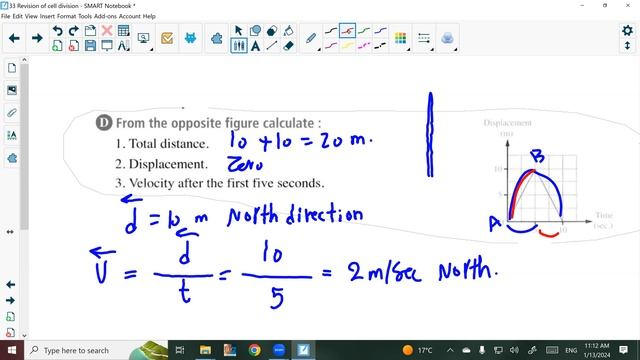This screenshot has width=640, height=360.
Task: Pick the black solid pen style
Action: (x=331, y=31)
